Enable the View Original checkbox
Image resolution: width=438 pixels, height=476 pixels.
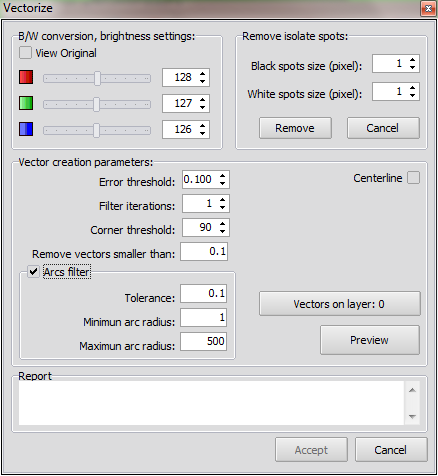tap(25, 53)
